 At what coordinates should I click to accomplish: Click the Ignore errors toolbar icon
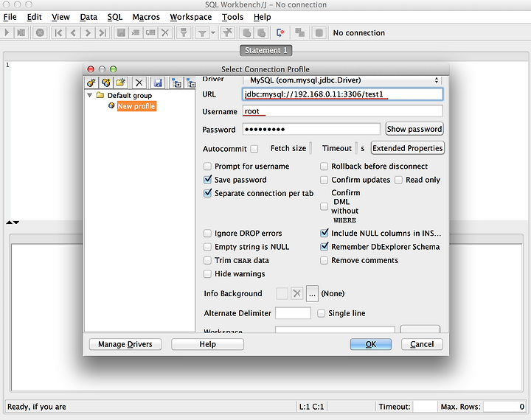coord(280,33)
